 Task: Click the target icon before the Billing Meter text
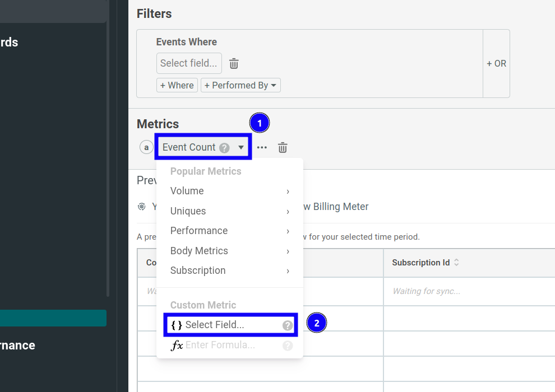142,206
